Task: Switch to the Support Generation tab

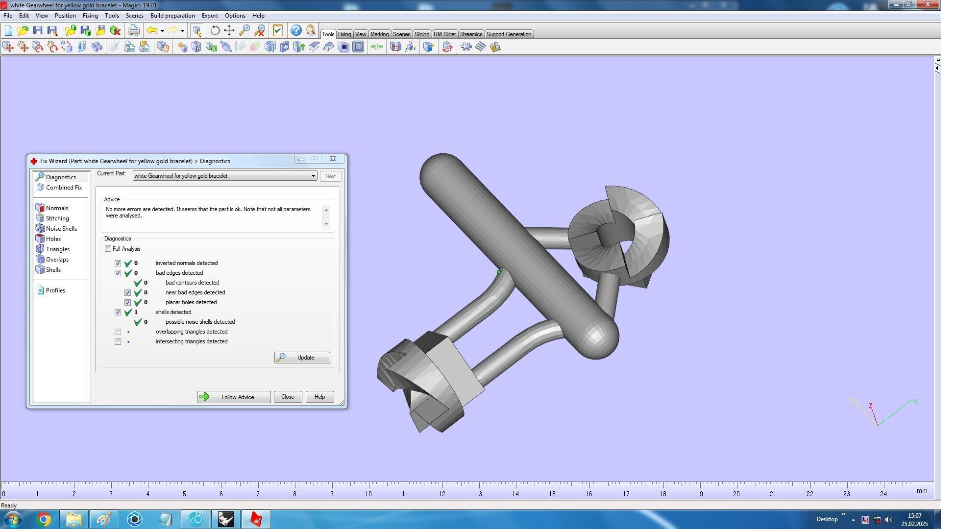Action: pyautogui.click(x=508, y=34)
